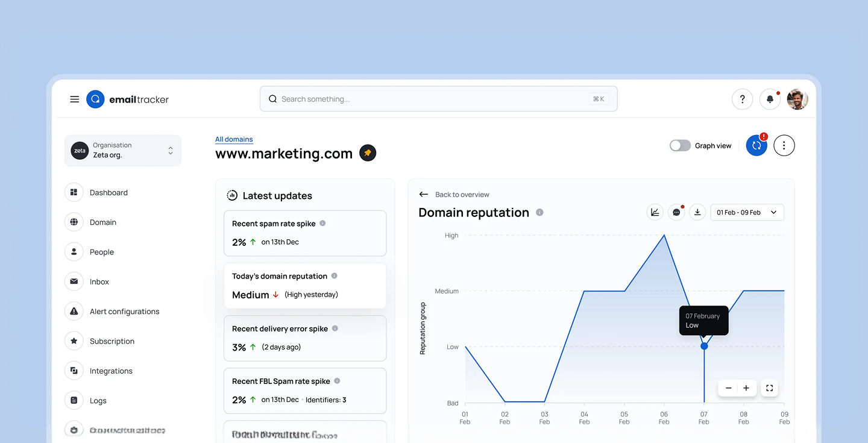The height and width of the screenshot is (443, 868).
Task: Click the blue refresh sync button
Action: (x=756, y=145)
